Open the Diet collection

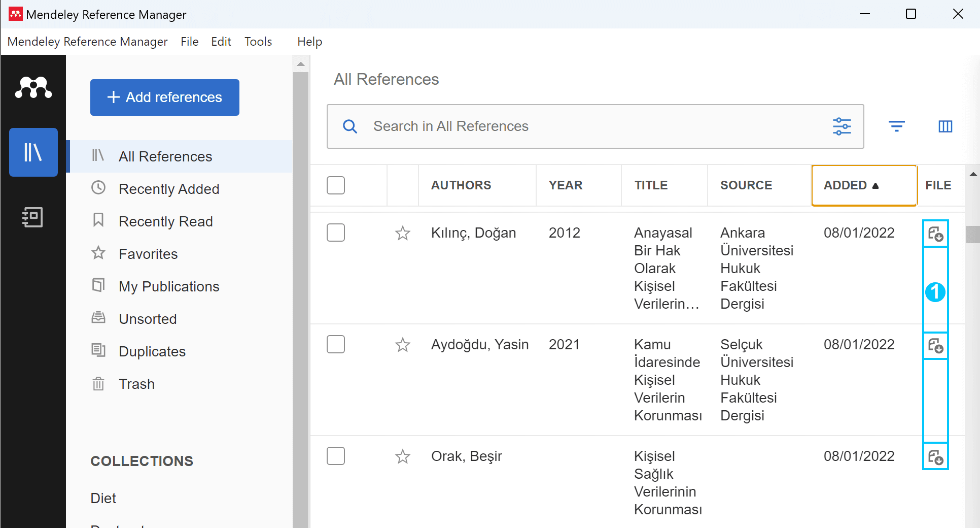pos(103,498)
